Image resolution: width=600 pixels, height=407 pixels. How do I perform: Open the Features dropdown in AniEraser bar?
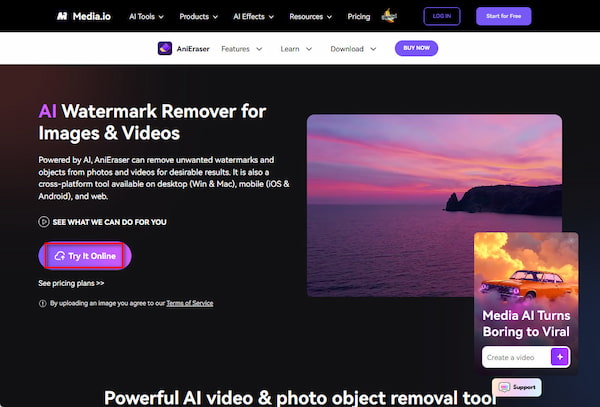click(x=242, y=48)
